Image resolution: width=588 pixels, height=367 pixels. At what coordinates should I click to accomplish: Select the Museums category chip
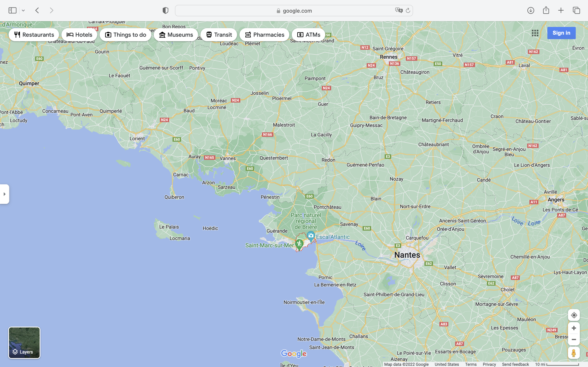[x=176, y=35]
